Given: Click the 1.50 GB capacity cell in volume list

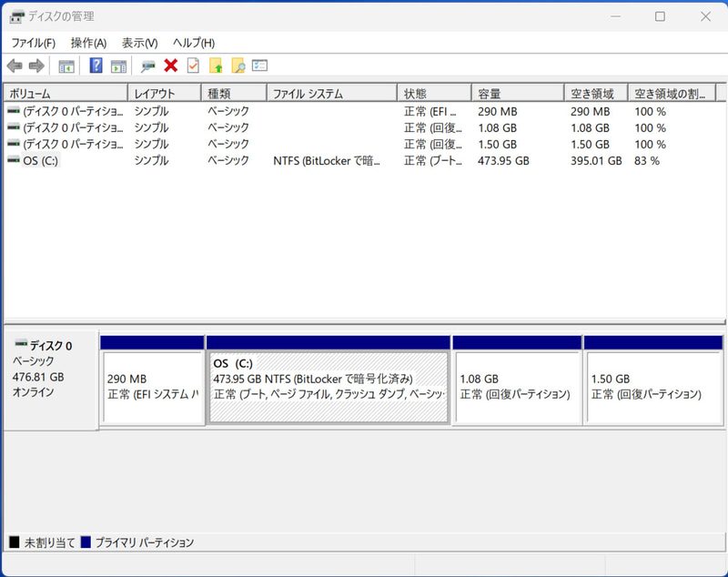Looking at the screenshot, I should (497, 145).
